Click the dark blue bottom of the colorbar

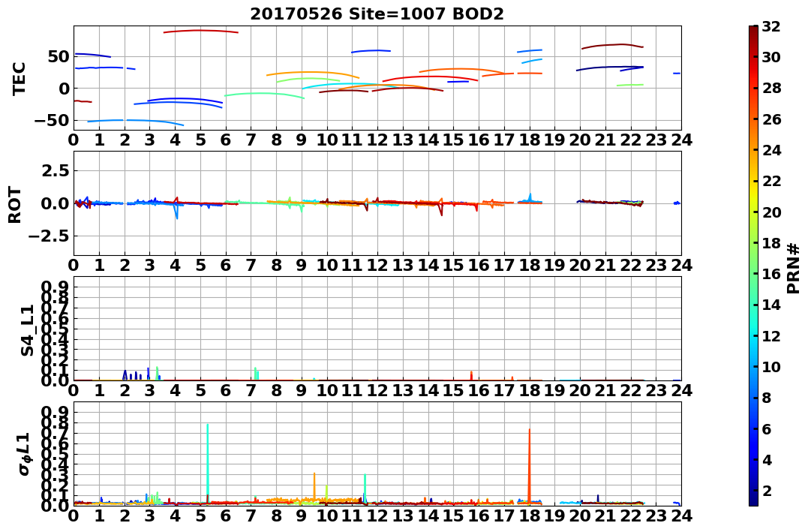(753, 501)
